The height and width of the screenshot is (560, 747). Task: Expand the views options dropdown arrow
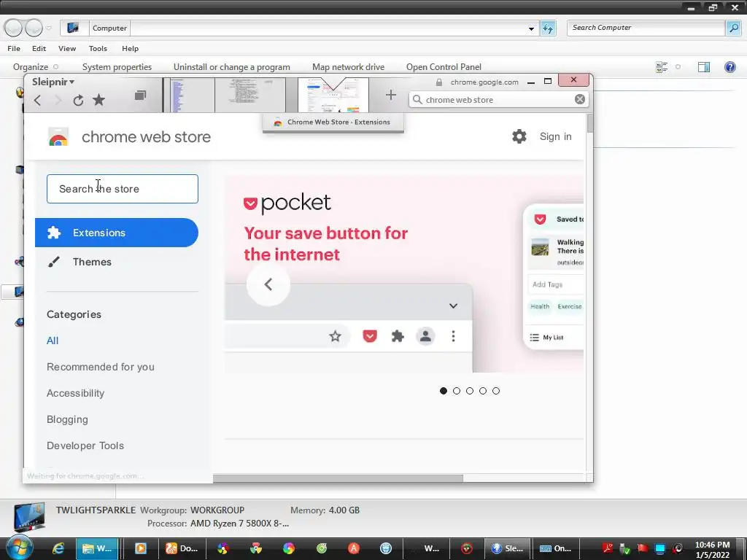pyautogui.click(x=678, y=67)
